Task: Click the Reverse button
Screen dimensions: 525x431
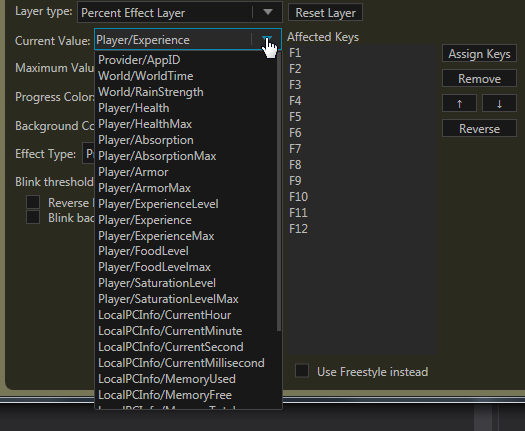Action: (479, 128)
